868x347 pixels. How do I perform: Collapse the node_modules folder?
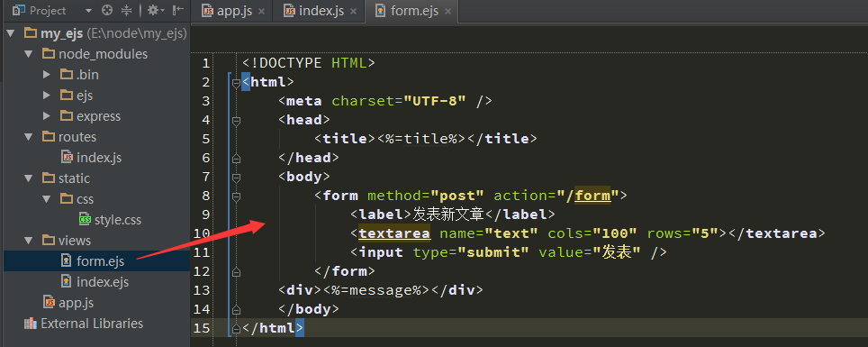(28, 54)
